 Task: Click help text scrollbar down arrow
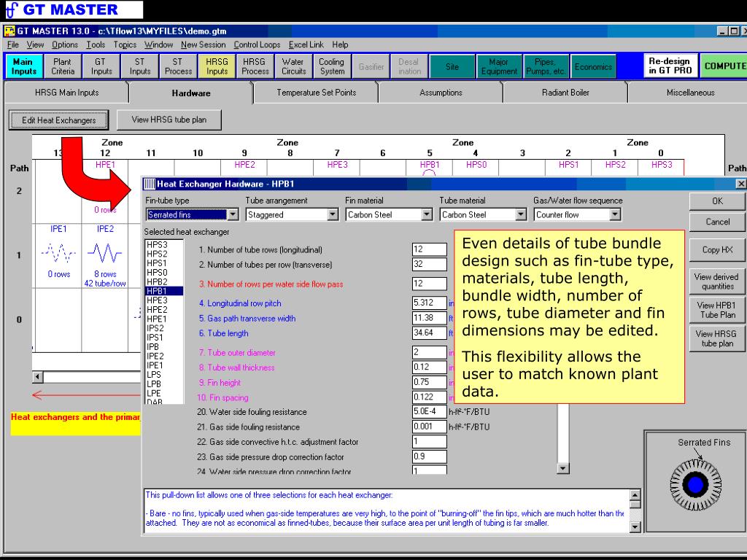(x=635, y=526)
